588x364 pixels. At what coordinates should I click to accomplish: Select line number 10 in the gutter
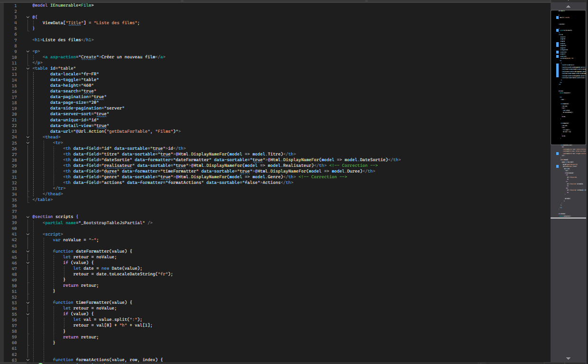tap(14, 56)
